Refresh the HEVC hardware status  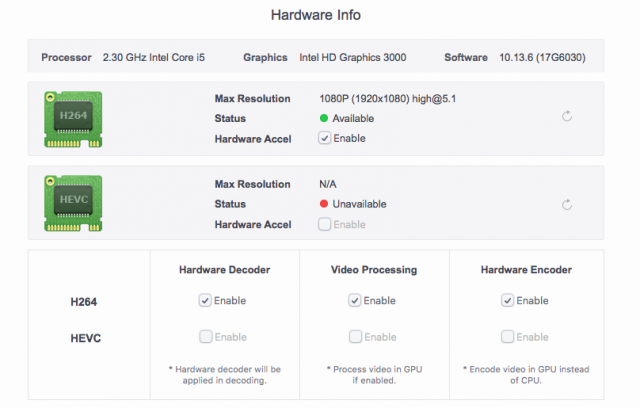[567, 204]
